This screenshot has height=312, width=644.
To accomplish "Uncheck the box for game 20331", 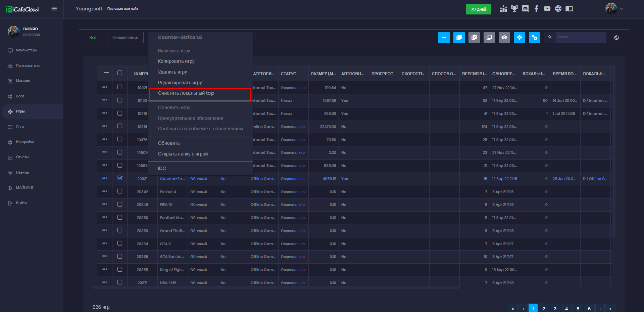I will [120, 178].
